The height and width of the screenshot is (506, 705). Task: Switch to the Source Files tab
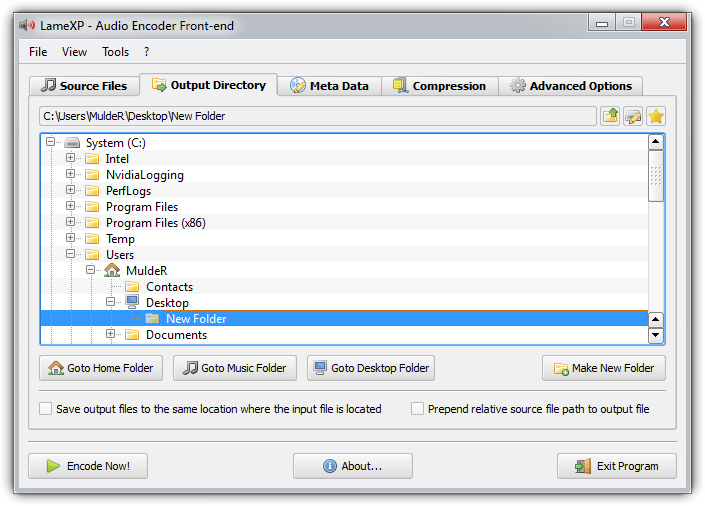tap(84, 86)
